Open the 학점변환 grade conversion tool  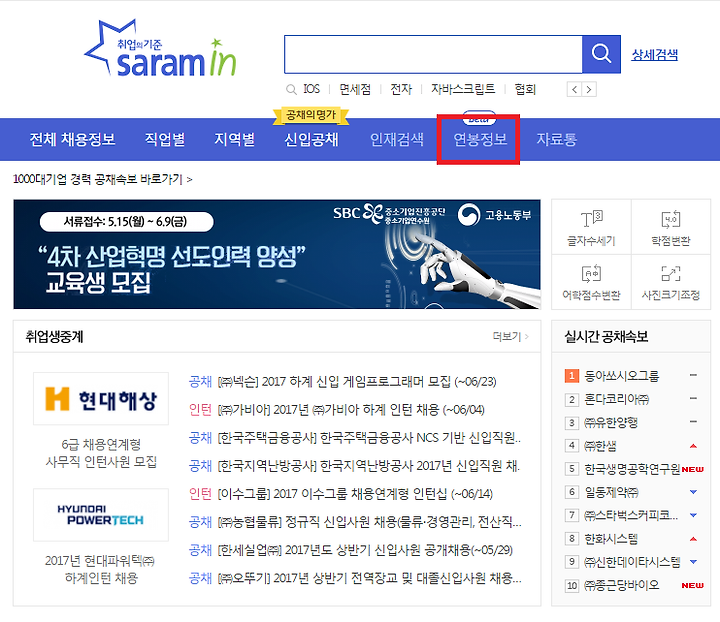[x=671, y=228]
